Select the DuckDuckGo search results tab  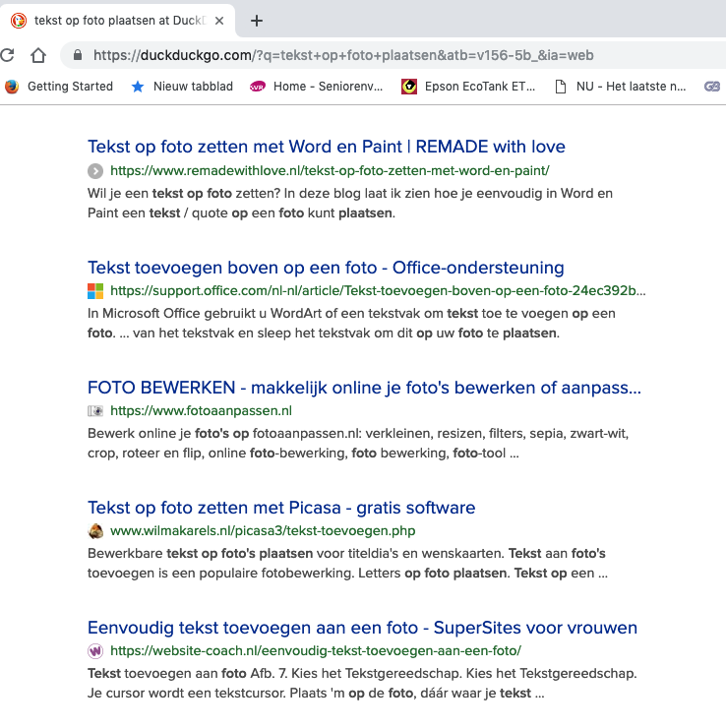tap(117, 21)
